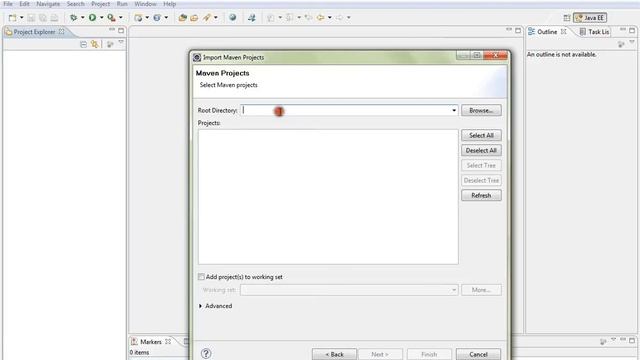The width and height of the screenshot is (640, 360).
Task: Click the green Run icon
Action: tap(93, 18)
